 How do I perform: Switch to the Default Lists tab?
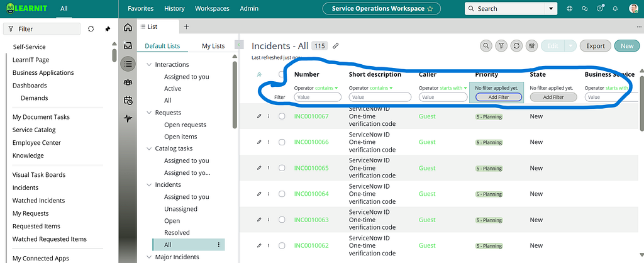[x=162, y=46]
